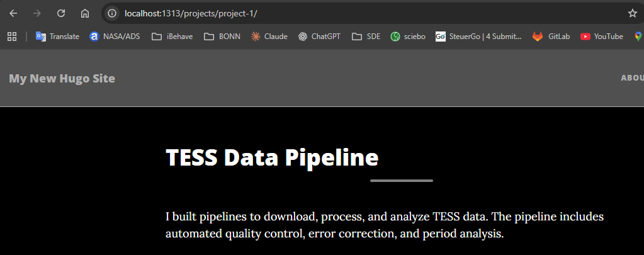Expand the BONN bookmark folder
644x255 pixels.
click(x=222, y=37)
